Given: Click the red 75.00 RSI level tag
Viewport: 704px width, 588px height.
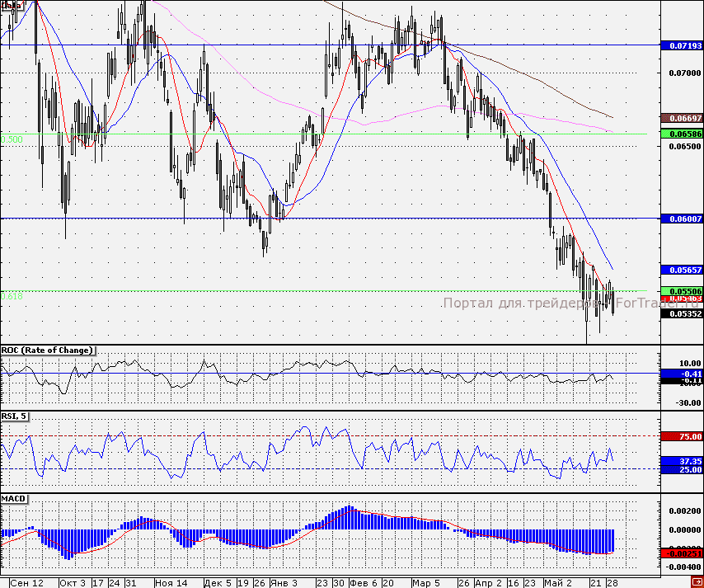Looking at the screenshot, I should pos(682,436).
